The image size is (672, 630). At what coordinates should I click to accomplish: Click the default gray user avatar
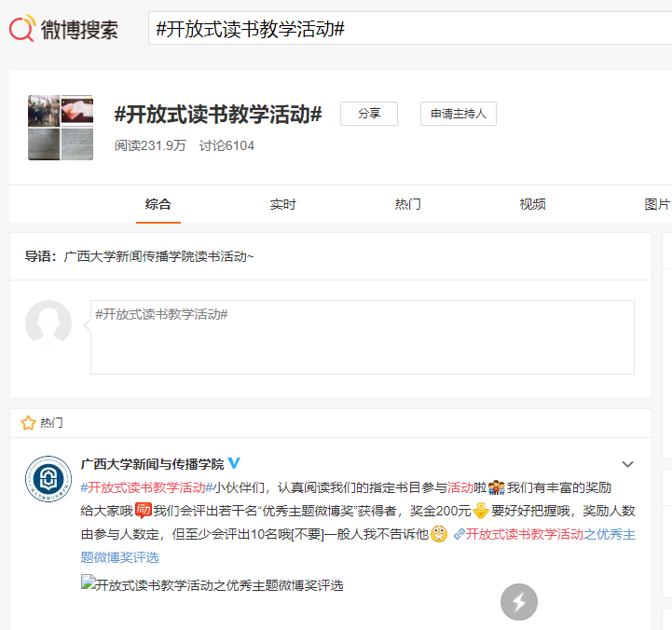point(48,323)
